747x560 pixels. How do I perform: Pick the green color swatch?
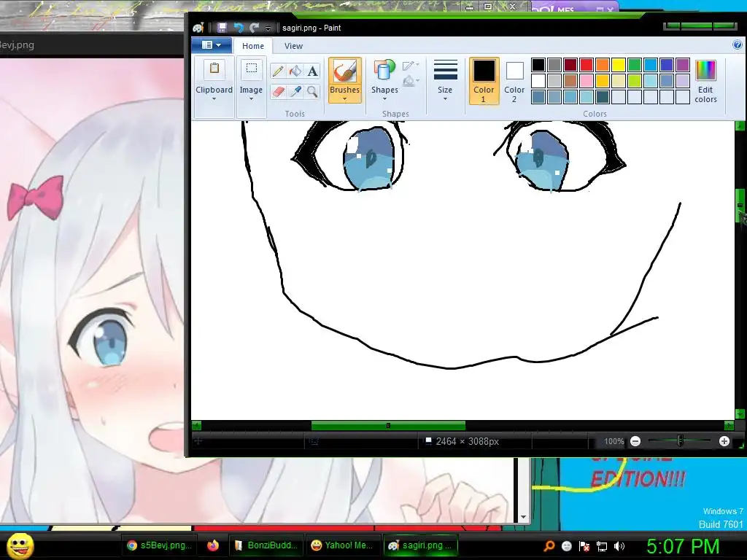click(x=635, y=65)
